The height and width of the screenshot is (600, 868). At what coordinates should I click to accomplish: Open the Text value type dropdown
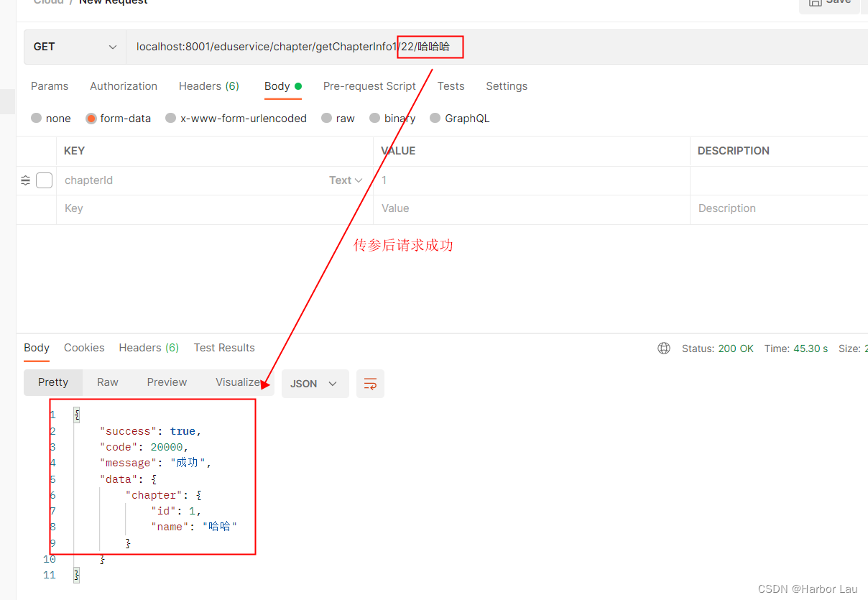[346, 180]
